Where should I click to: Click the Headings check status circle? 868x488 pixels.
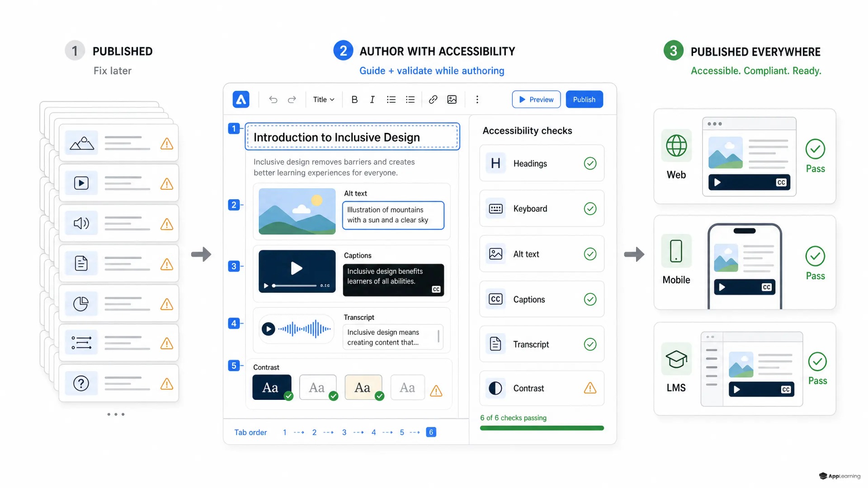[590, 163]
